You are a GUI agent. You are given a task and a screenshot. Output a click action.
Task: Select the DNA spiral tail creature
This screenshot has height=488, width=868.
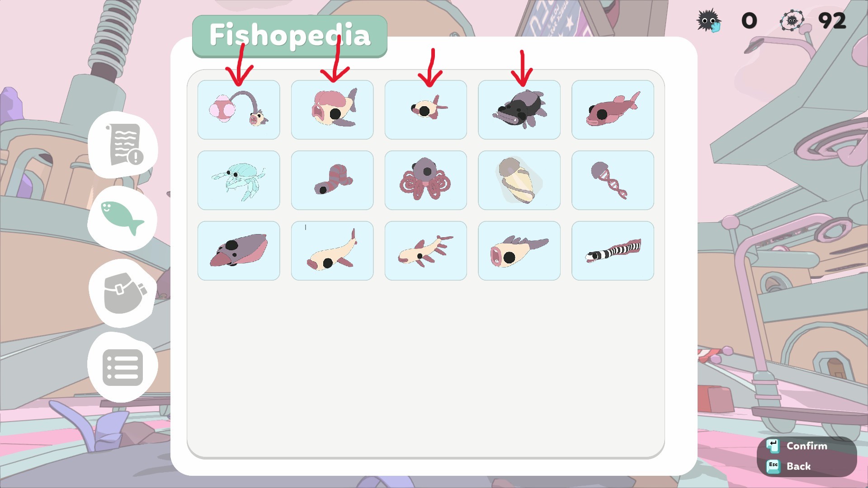[613, 180]
